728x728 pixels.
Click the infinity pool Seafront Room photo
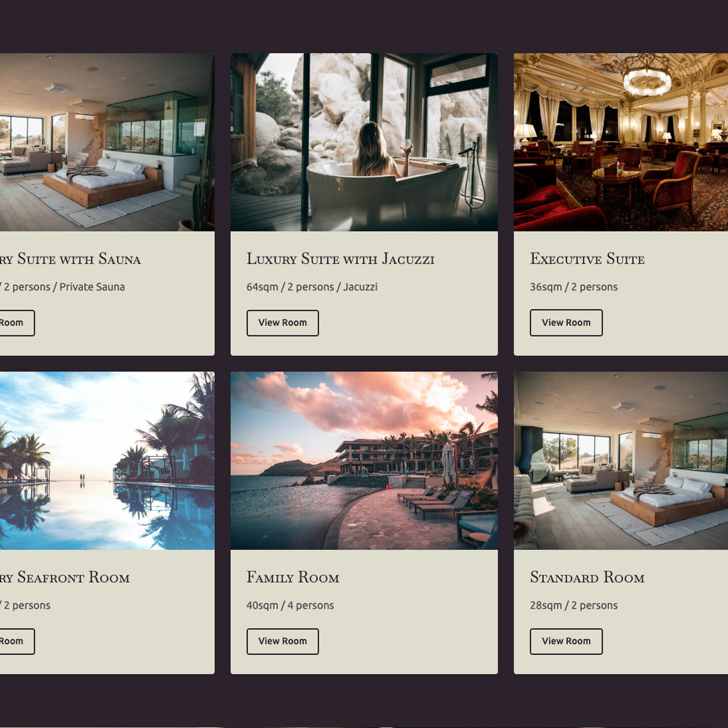point(107,461)
